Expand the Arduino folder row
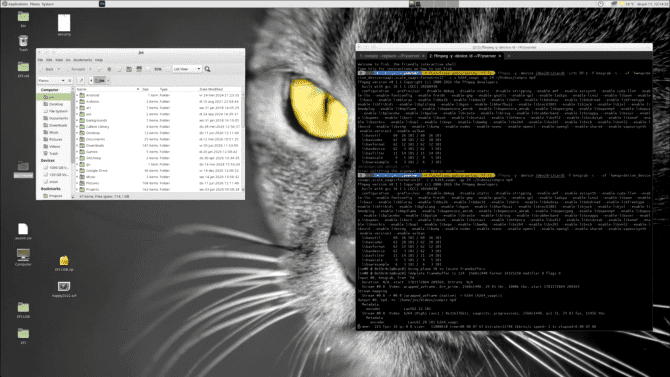The image size is (670, 377). 77,102
